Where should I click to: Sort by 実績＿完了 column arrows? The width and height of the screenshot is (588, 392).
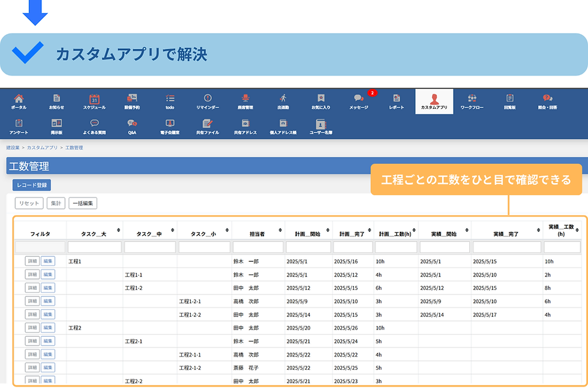(x=539, y=230)
